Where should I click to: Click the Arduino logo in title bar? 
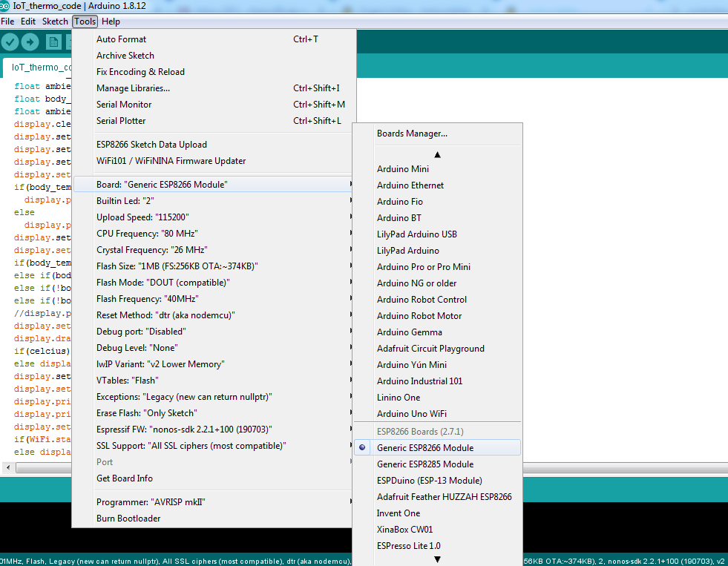point(4,6)
